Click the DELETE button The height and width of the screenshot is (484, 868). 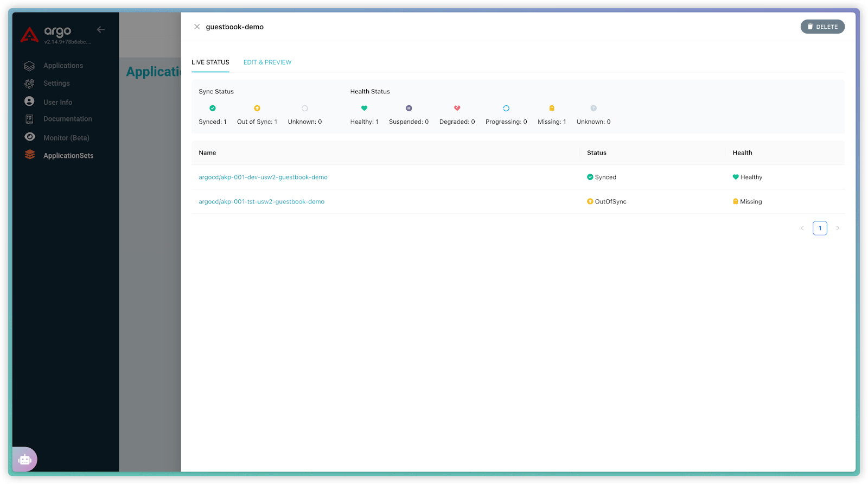pos(822,27)
